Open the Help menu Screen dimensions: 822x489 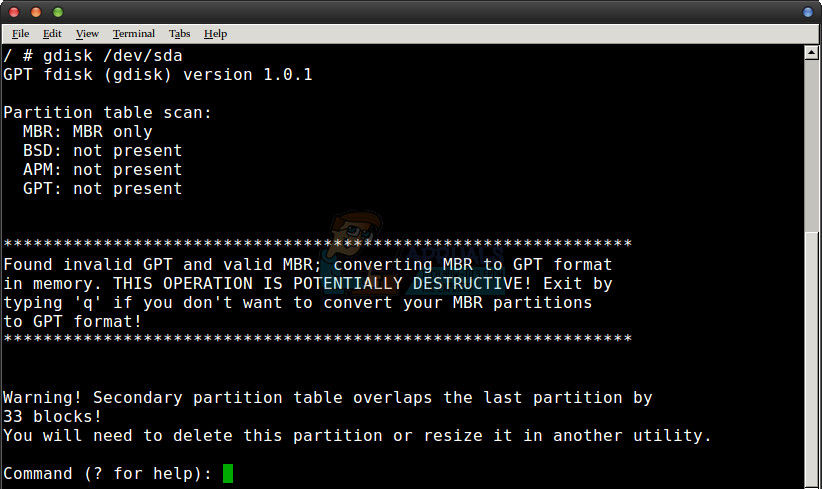215,34
